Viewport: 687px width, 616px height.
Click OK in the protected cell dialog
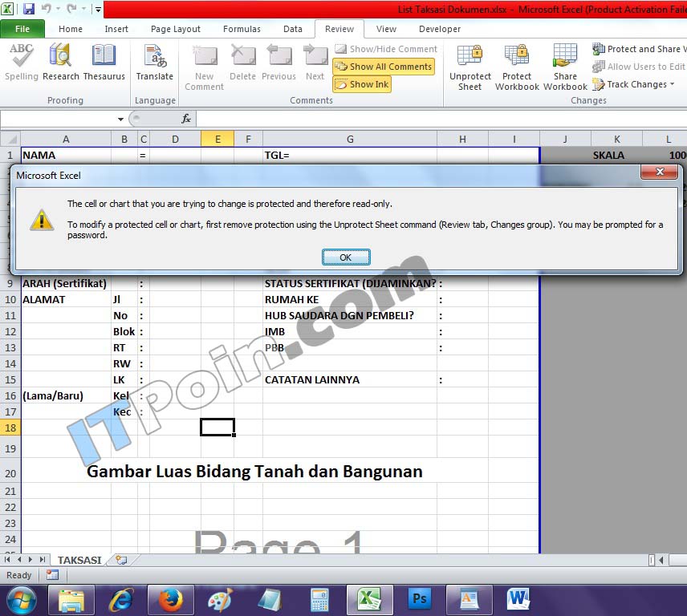click(346, 257)
